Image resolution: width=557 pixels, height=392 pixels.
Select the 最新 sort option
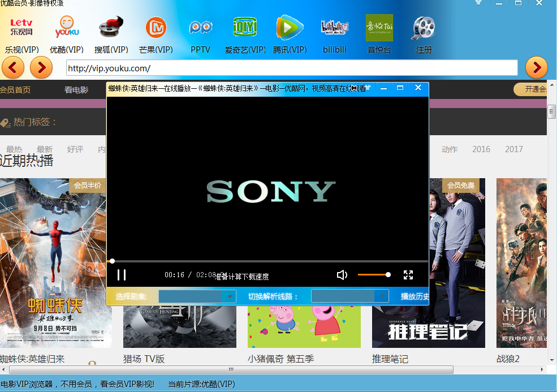coord(45,149)
